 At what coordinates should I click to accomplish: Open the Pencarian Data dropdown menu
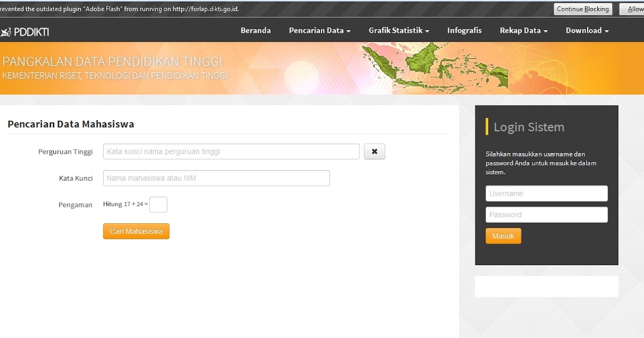click(319, 31)
